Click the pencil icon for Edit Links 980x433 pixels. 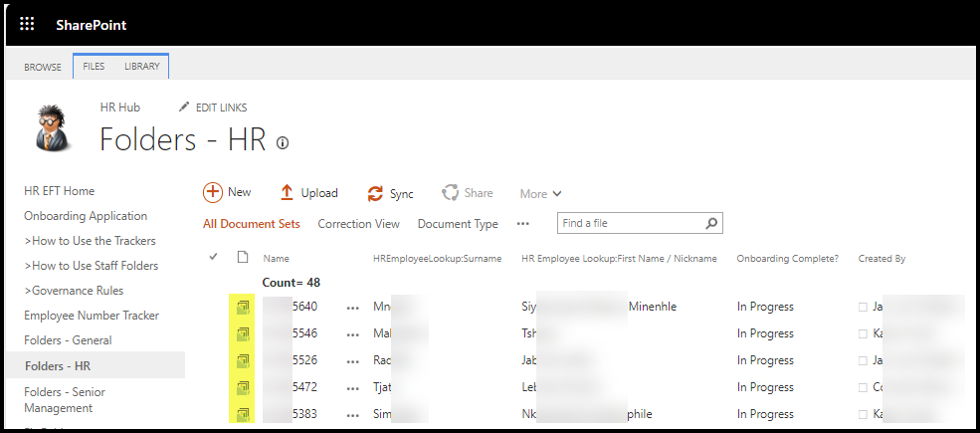tap(183, 108)
